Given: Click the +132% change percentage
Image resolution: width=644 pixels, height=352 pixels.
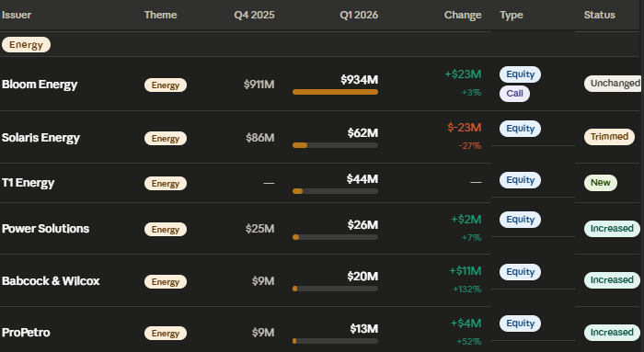Looking at the screenshot, I should tap(467, 290).
